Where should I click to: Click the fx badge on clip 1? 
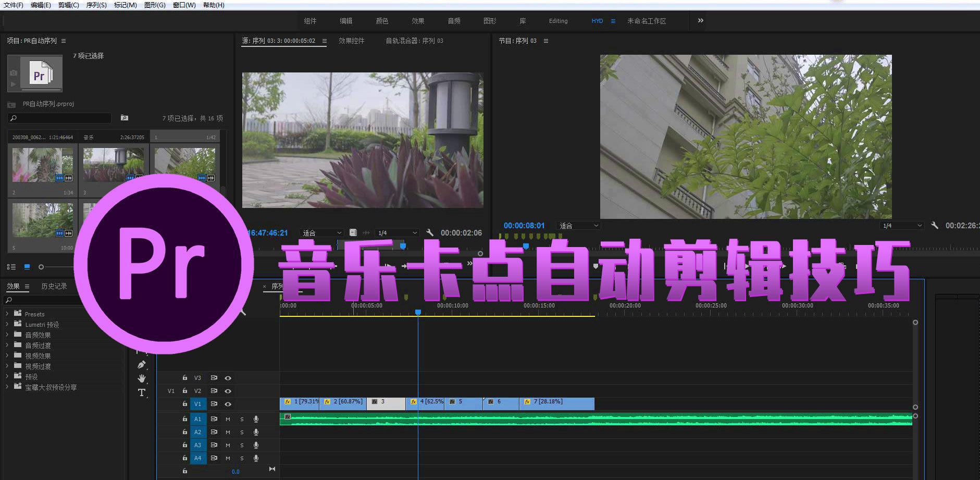click(x=287, y=402)
